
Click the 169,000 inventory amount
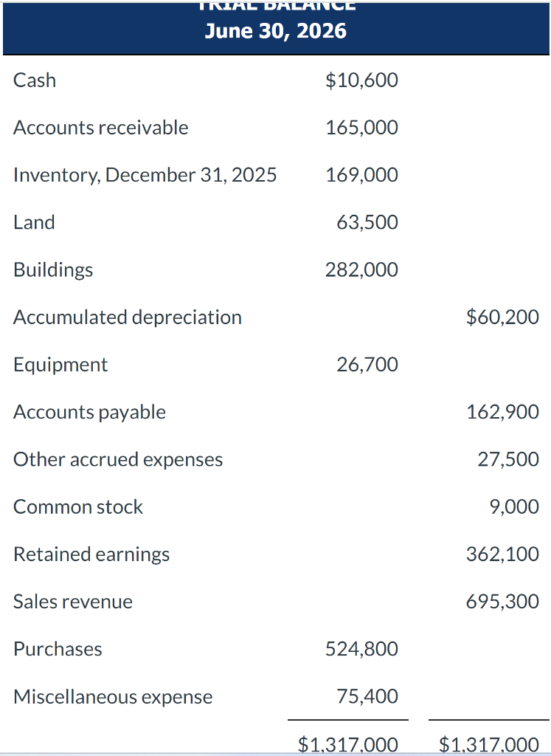[x=361, y=175]
